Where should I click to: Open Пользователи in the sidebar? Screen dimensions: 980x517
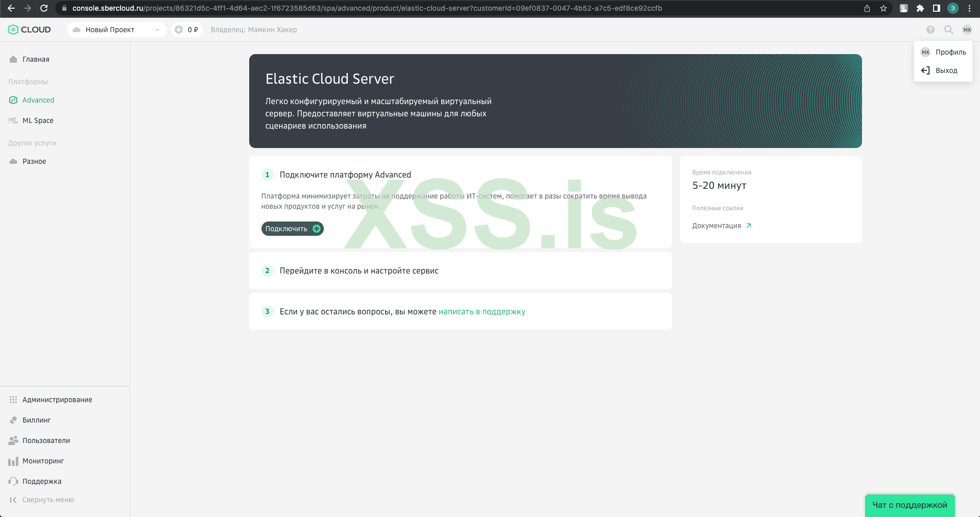(46, 440)
